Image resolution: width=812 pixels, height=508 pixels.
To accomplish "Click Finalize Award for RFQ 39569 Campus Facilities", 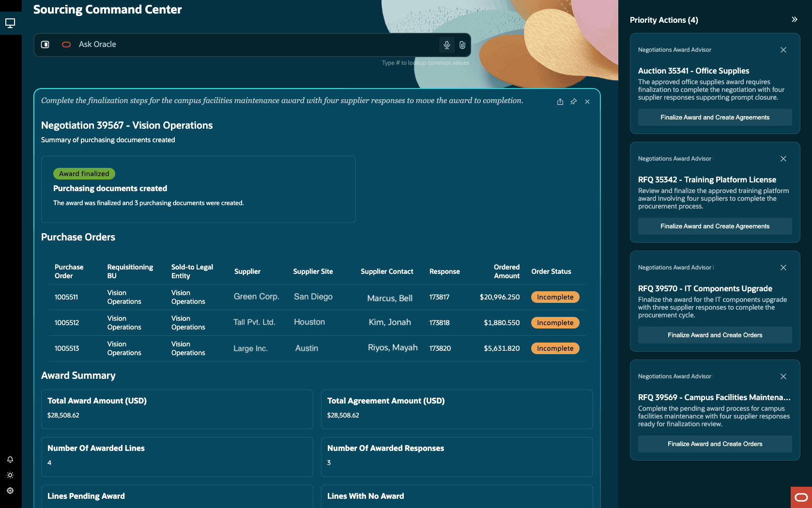I will coord(715,444).
